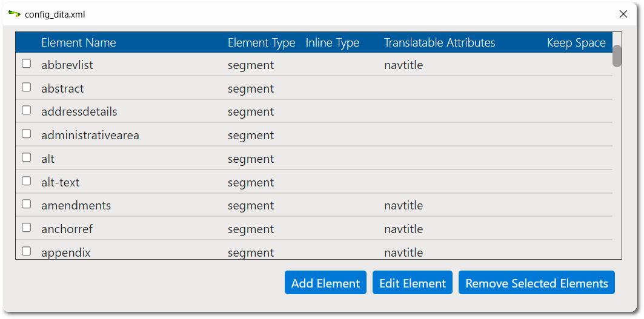Select the addressdetails row checkbox

tap(26, 110)
